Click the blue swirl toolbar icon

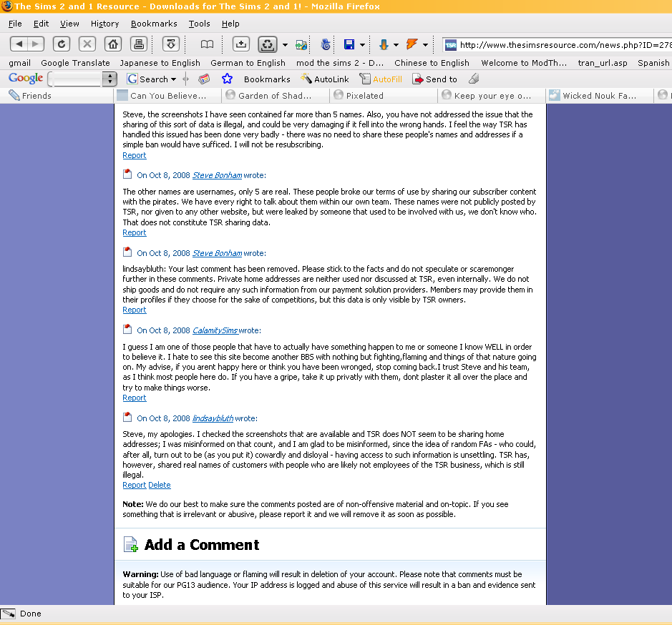326,44
